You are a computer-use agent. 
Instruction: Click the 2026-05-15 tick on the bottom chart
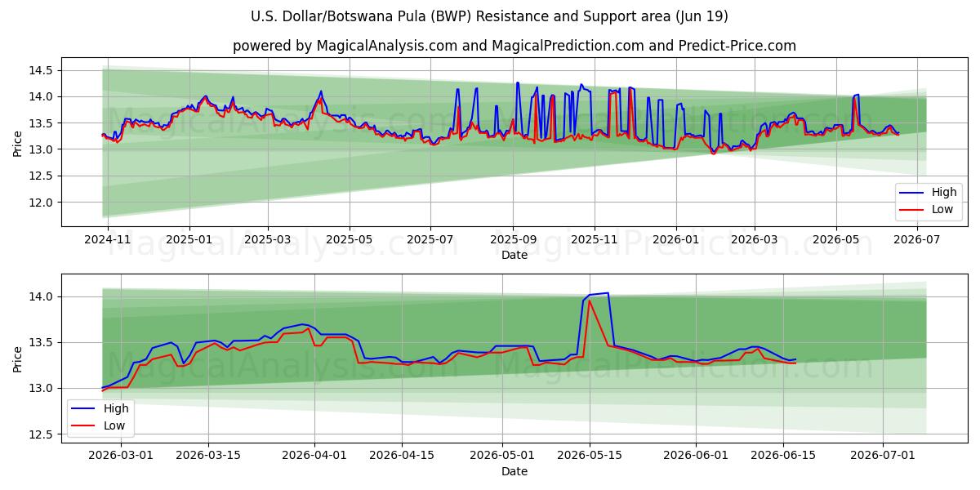click(x=590, y=455)
